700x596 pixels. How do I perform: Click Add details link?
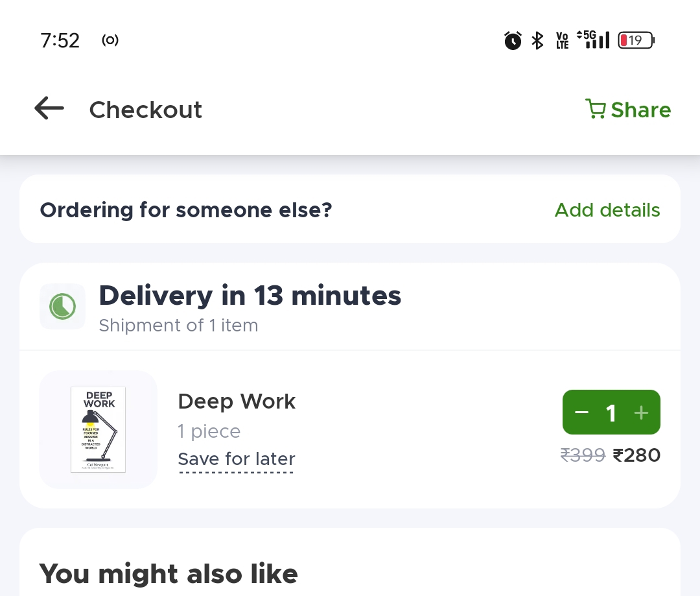607,210
